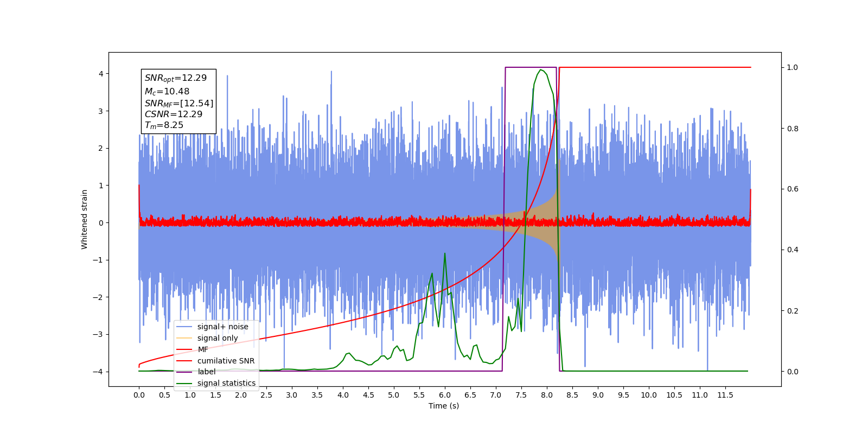Click the 0 tick on left strain axis

pos(100,223)
